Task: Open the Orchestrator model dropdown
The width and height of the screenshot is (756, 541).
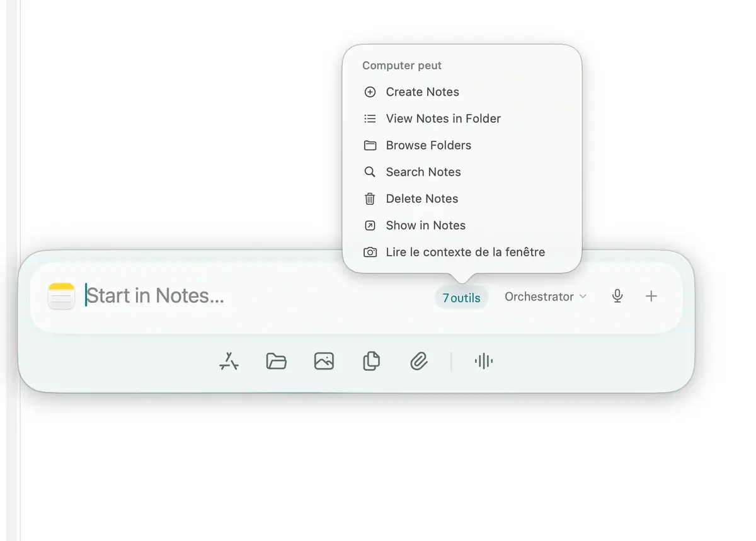Action: pos(546,297)
